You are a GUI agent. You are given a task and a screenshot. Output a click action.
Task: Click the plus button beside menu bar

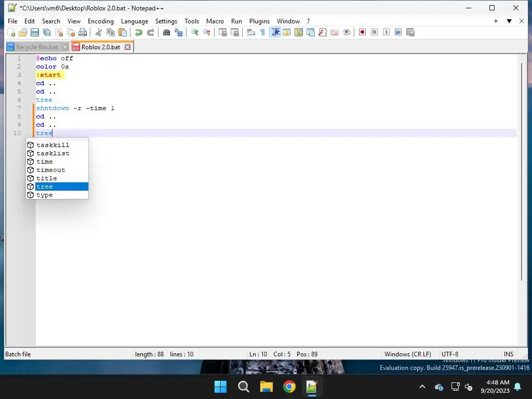[496, 21]
